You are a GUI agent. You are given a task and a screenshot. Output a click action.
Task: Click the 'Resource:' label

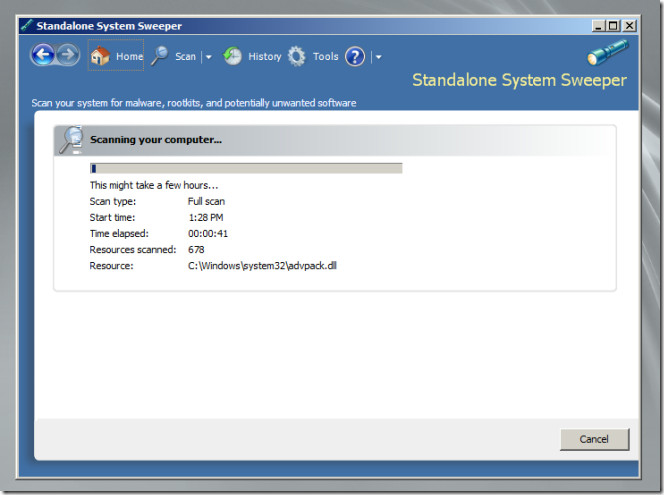pos(111,265)
